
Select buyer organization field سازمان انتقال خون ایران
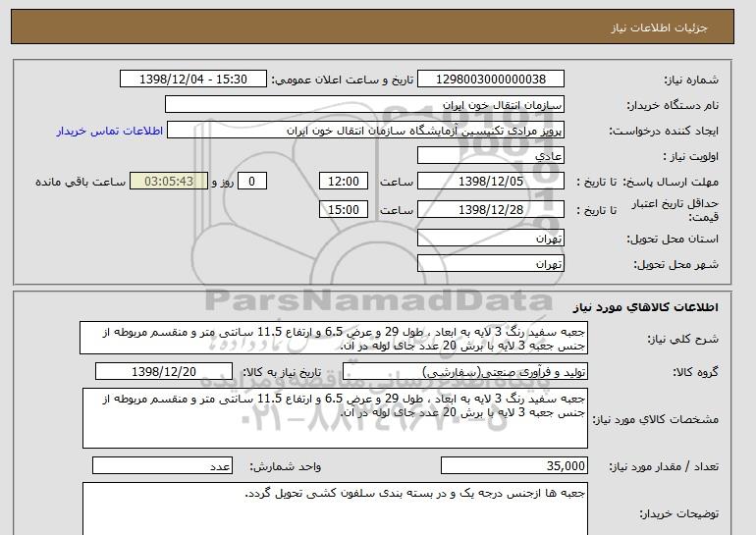click(x=364, y=105)
